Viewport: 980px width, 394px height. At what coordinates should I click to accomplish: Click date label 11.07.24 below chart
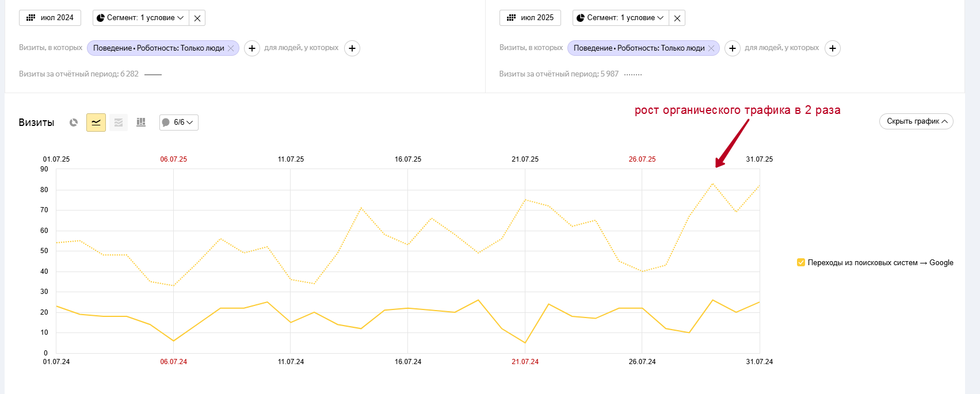[x=291, y=362]
